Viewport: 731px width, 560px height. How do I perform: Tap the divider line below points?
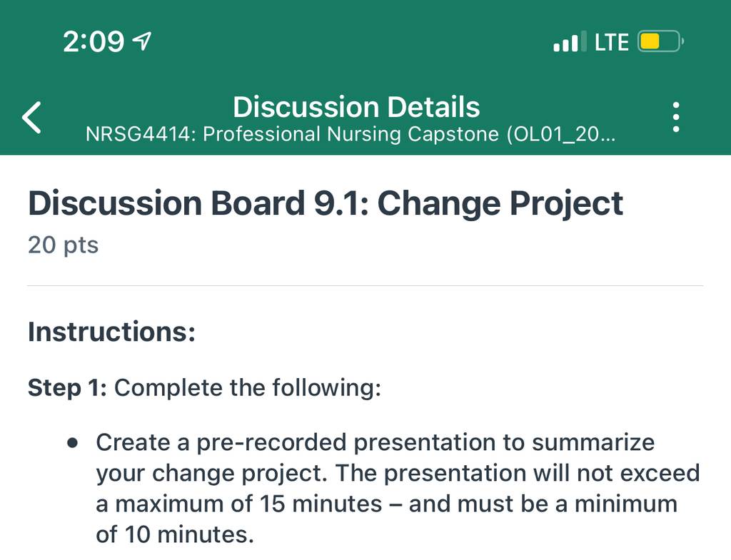(365, 285)
